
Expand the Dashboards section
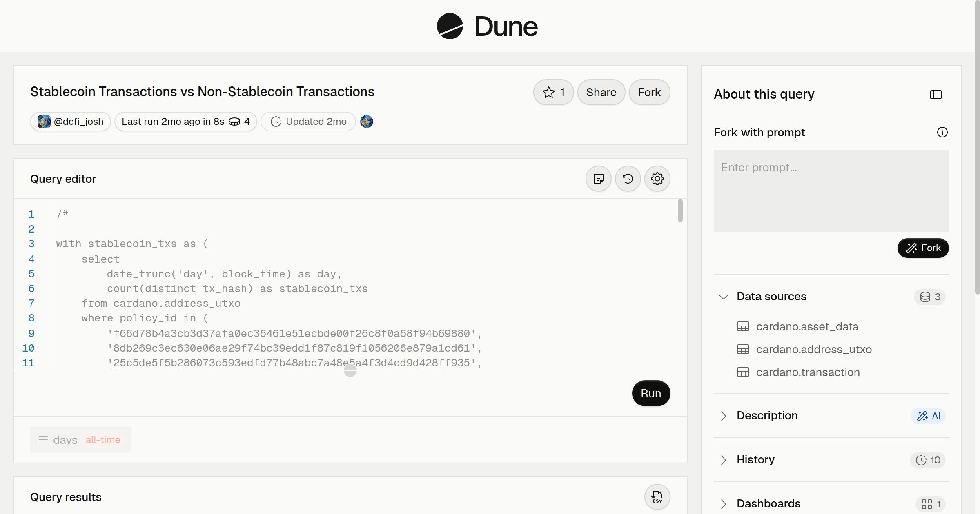(x=724, y=504)
